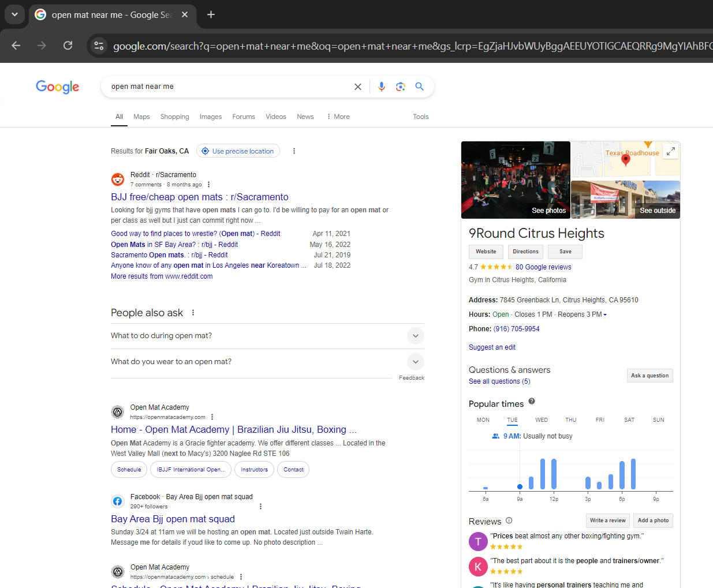Screen dimensions: 713x588
Task: Expand 'What to do during open mat?'
Action: point(267,336)
